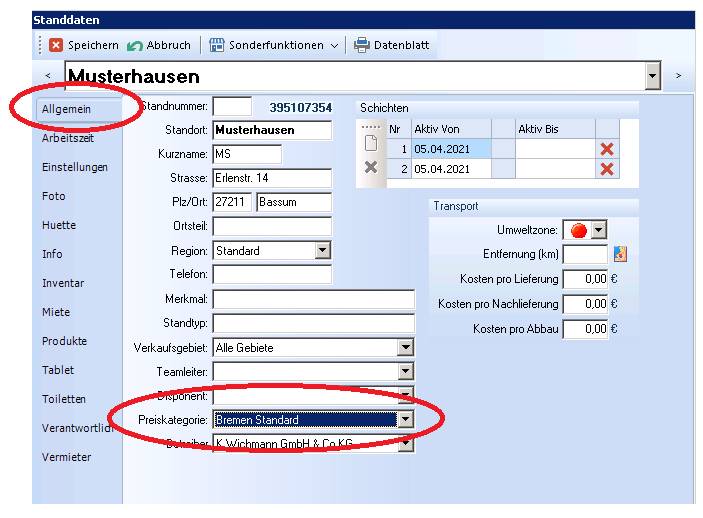Click the map icon beside Entfernung field
This screenshot has width=703, height=518.
click(620, 254)
